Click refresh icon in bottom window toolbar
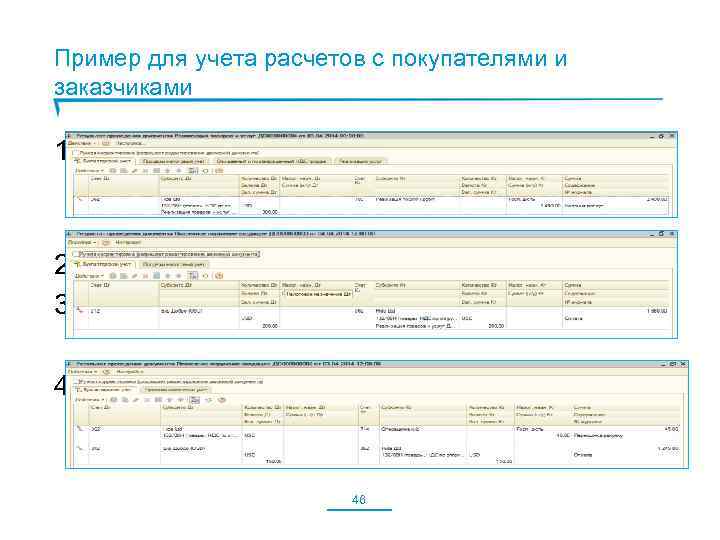Viewport: 720px width, 540px height. click(208, 400)
